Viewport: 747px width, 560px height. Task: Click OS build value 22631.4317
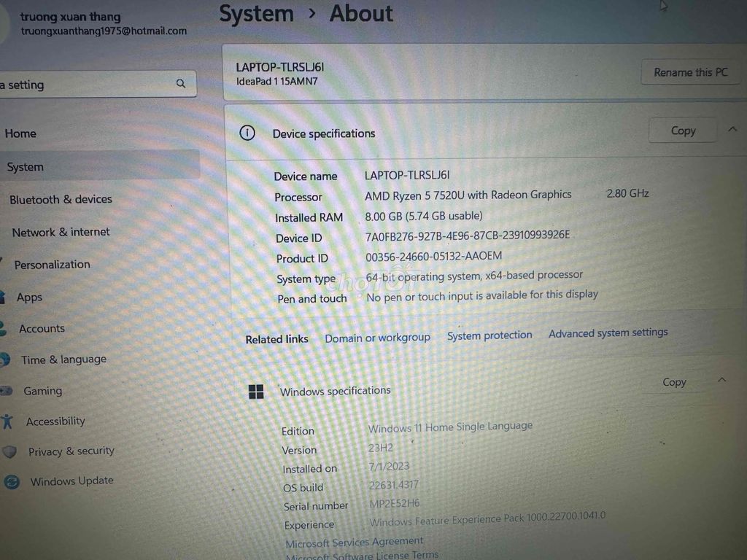pyautogui.click(x=393, y=485)
